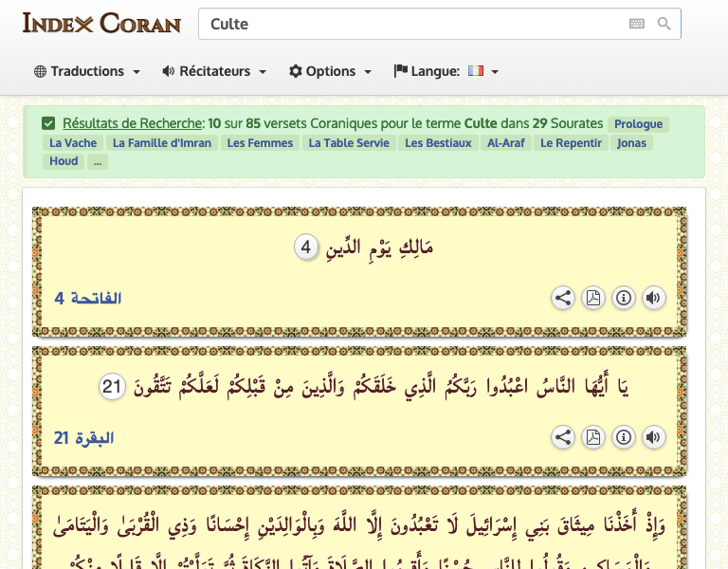Expand the Récitateurs menu
This screenshot has height=569, width=728.
tap(214, 71)
